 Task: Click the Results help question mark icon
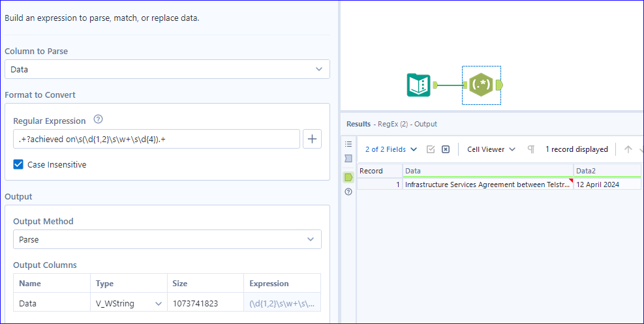click(x=348, y=192)
